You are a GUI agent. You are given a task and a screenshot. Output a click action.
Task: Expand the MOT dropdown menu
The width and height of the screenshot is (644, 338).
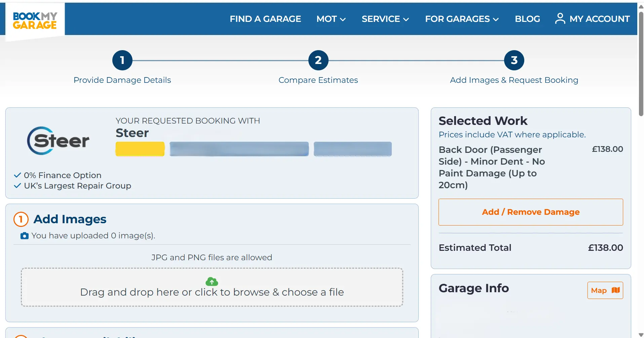[331, 19]
